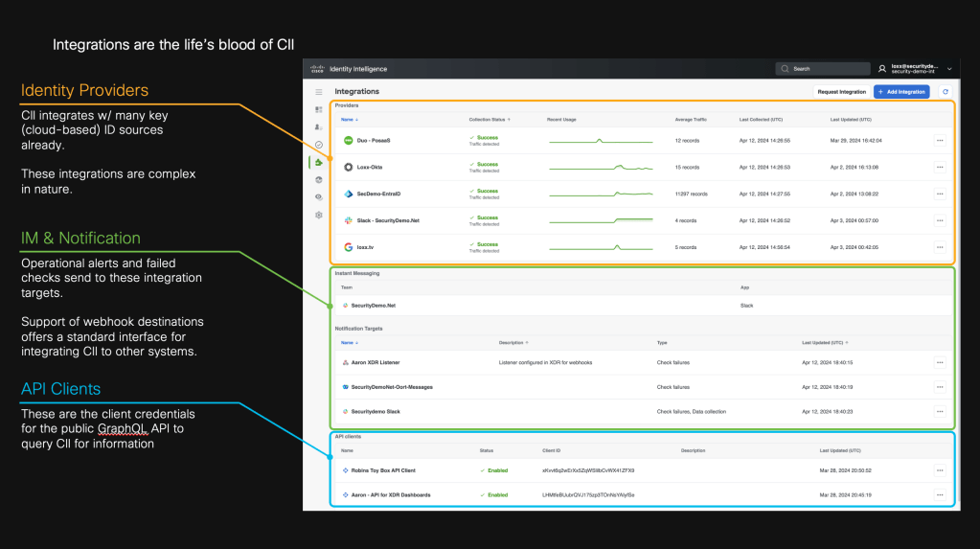Screen dimensions: 980x549
Task: Open the more options menu for Loxx-Okta
Action: click(940, 167)
